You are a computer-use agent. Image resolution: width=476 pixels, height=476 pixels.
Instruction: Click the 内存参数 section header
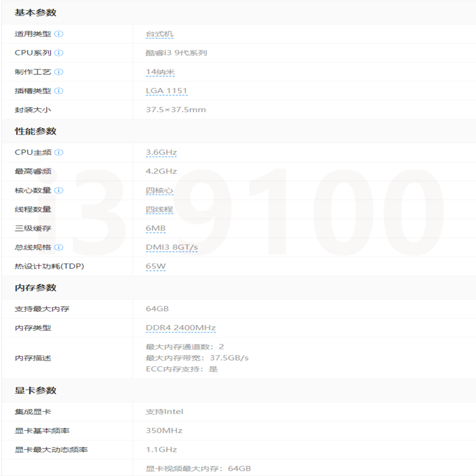click(36, 288)
